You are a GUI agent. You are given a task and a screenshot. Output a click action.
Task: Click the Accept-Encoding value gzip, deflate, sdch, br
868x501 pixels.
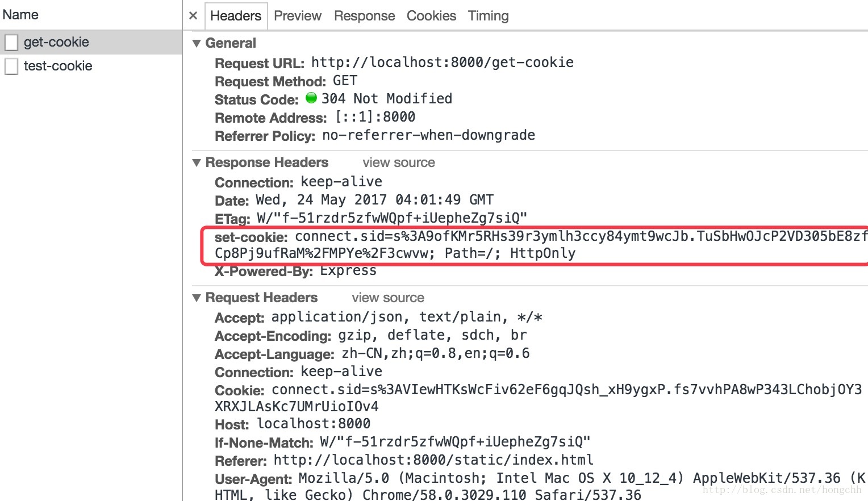pyautogui.click(x=432, y=335)
